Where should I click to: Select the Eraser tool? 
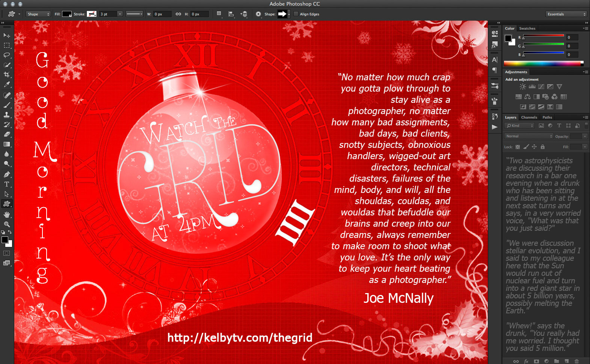7,134
